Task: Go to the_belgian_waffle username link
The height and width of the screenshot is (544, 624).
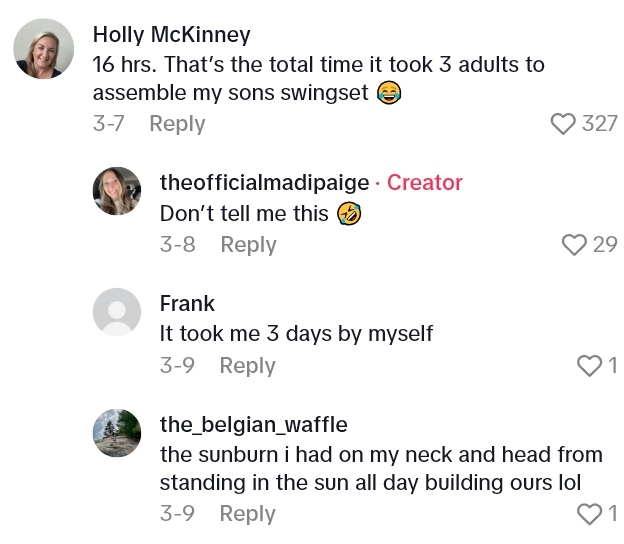Action: (253, 425)
